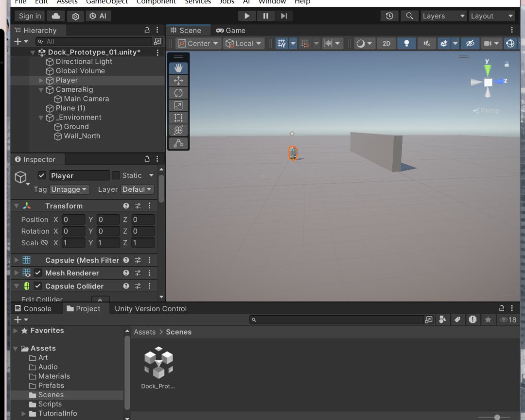The width and height of the screenshot is (525, 420).
Task: Open the Local handle rotation dropdown
Action: (244, 44)
